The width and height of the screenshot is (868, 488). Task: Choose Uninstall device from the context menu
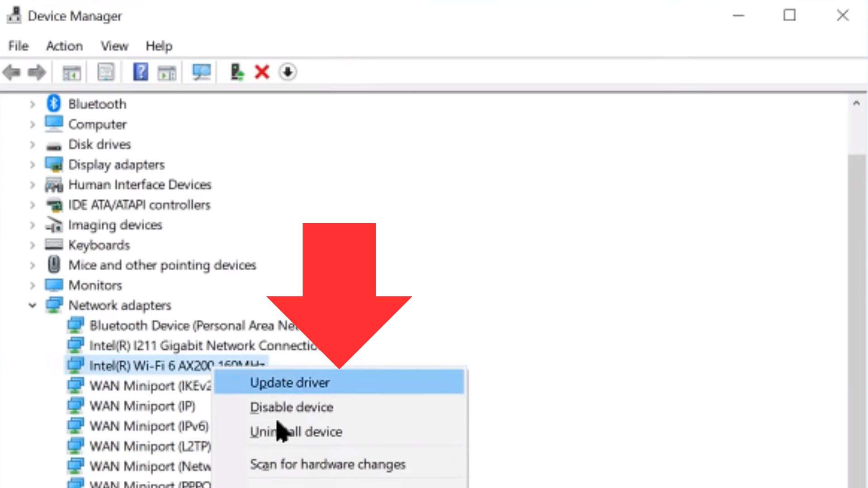pyautogui.click(x=339, y=432)
